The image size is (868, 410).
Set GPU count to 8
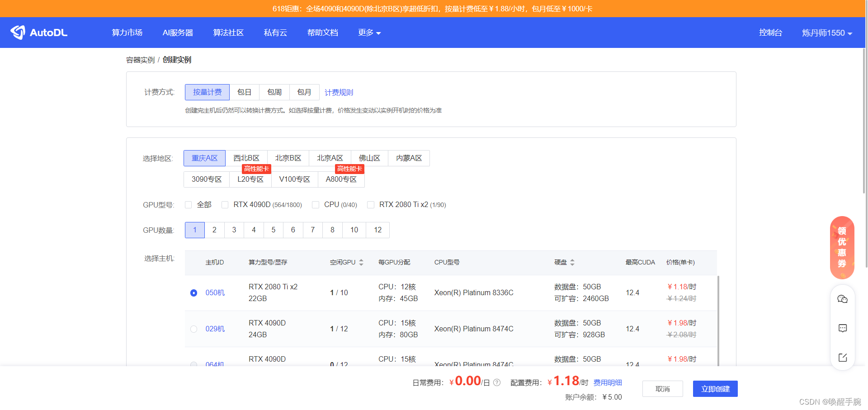[332, 230]
